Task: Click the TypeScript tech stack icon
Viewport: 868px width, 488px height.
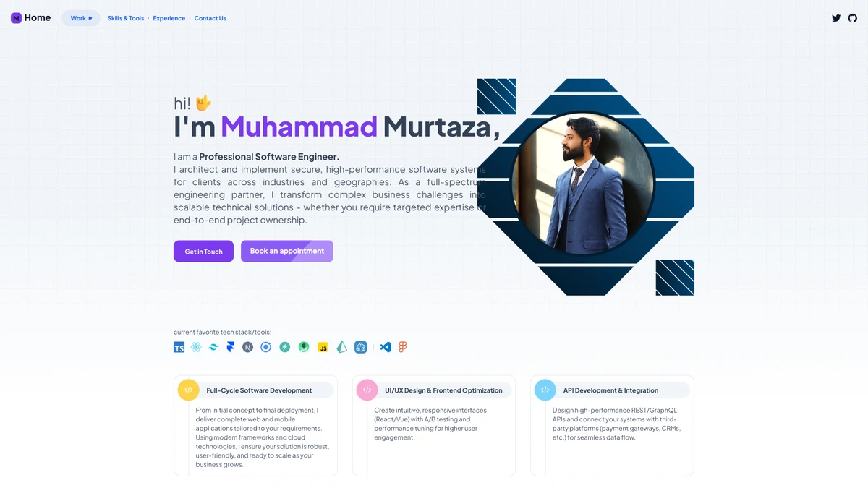Action: [x=179, y=348]
